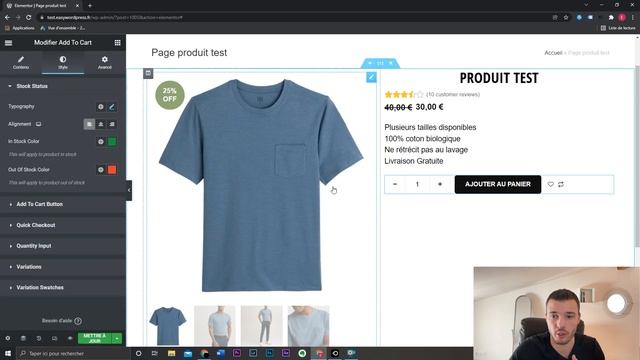The image size is (640, 360).
Task: Open Task View on the taskbar
Action: (155, 353)
